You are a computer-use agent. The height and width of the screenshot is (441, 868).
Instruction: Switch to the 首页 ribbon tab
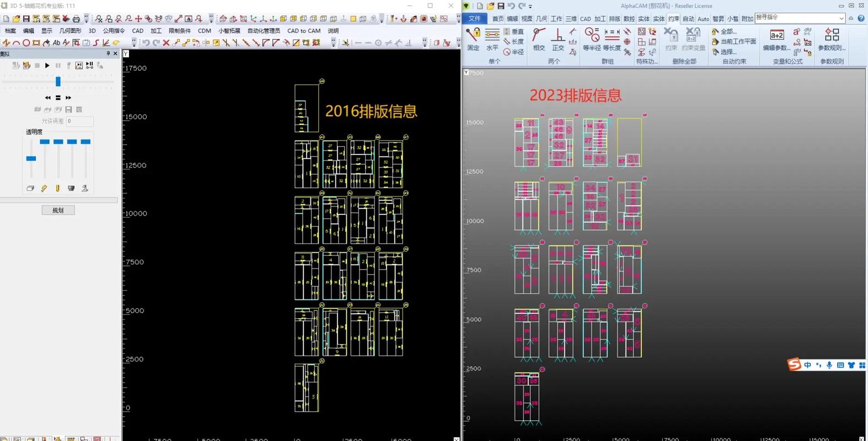coord(497,19)
